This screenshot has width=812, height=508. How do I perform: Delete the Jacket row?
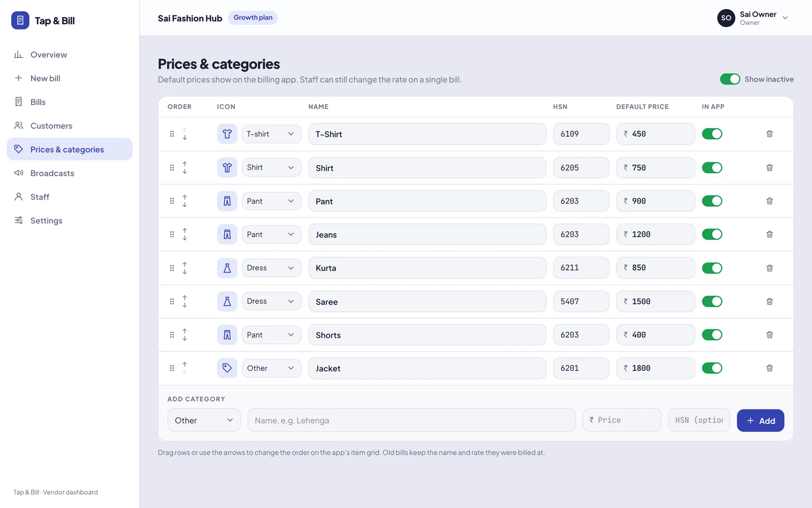(x=769, y=368)
